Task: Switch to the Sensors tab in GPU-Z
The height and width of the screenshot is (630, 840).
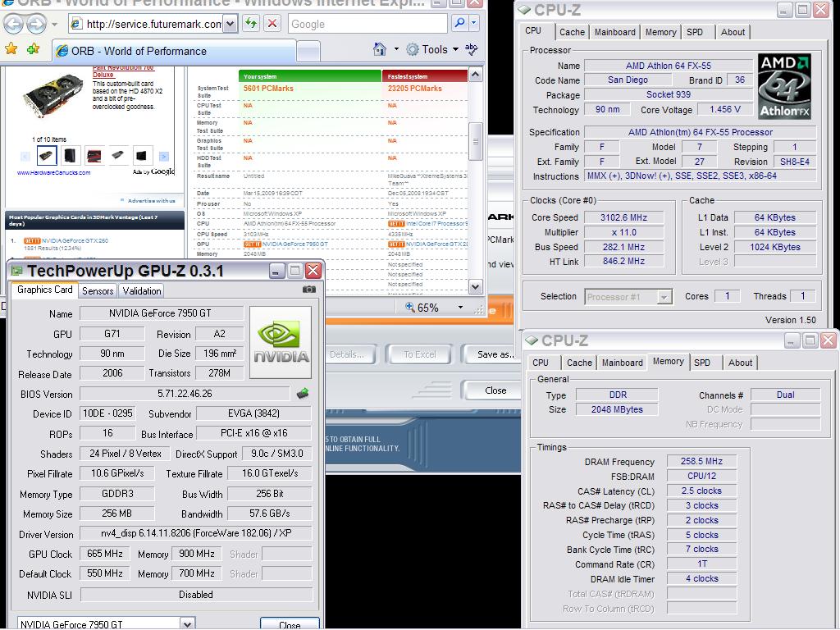Action: [x=98, y=291]
